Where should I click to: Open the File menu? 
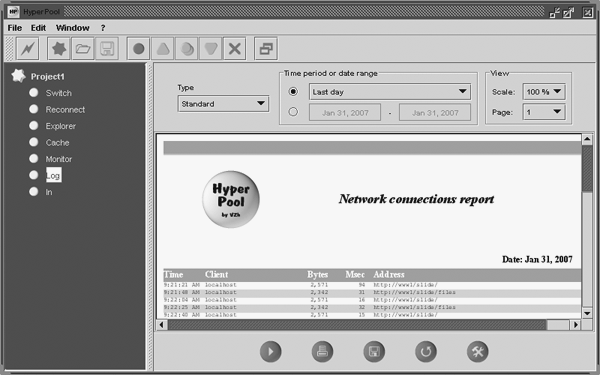click(15, 28)
